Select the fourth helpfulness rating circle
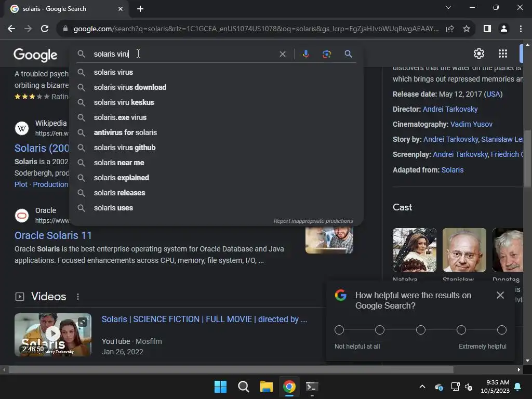532x399 pixels. 461,330
